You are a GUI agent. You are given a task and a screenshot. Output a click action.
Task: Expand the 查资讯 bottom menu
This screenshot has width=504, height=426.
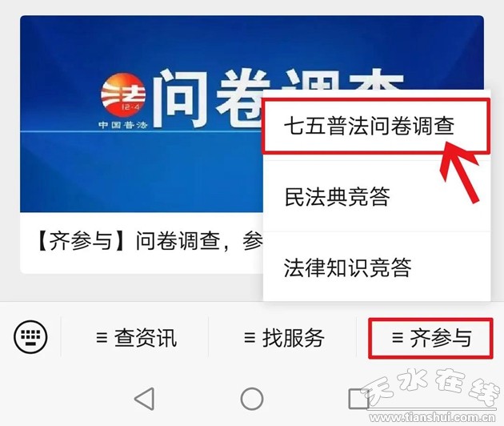tap(136, 338)
